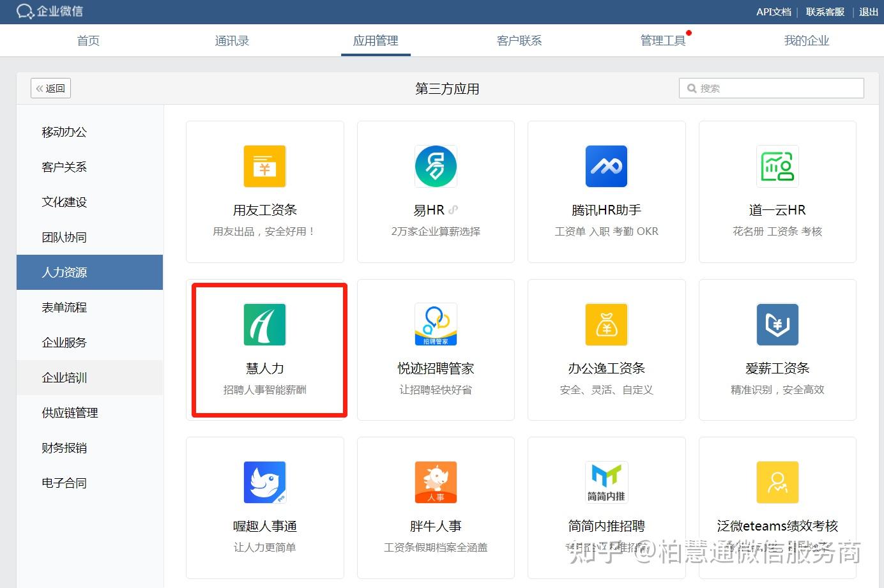Open the 慧人力 app icon
The image size is (884, 588).
pyautogui.click(x=264, y=324)
